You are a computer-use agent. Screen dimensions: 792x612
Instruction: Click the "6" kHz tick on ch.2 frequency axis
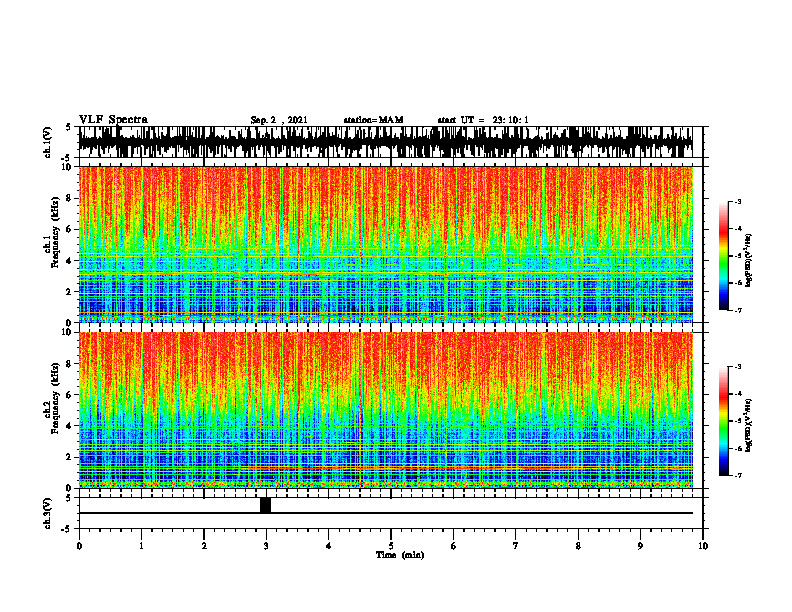(x=71, y=395)
